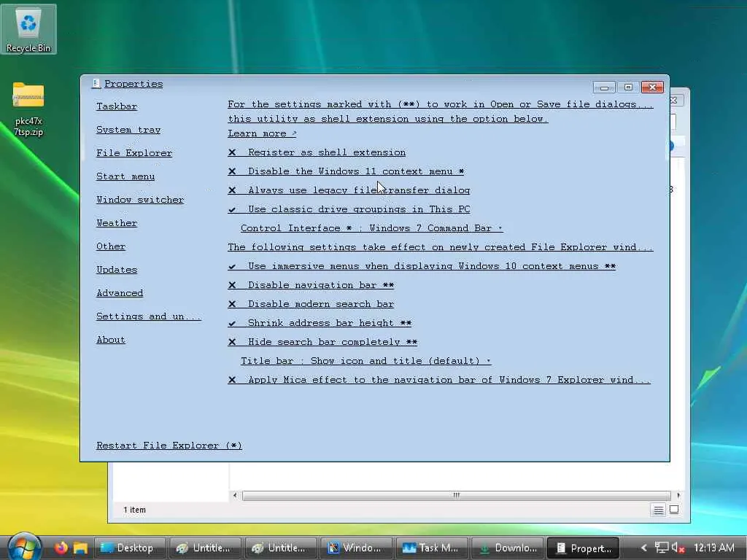Screen dimensions: 747x560
Task: Switch to the first Untitled Paint taskbar window
Action: click(205, 548)
